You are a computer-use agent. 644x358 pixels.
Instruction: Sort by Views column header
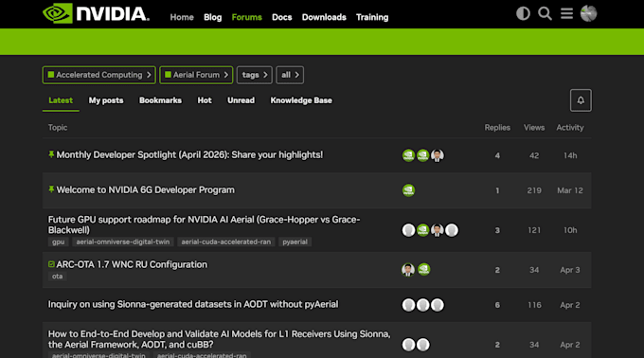click(534, 127)
